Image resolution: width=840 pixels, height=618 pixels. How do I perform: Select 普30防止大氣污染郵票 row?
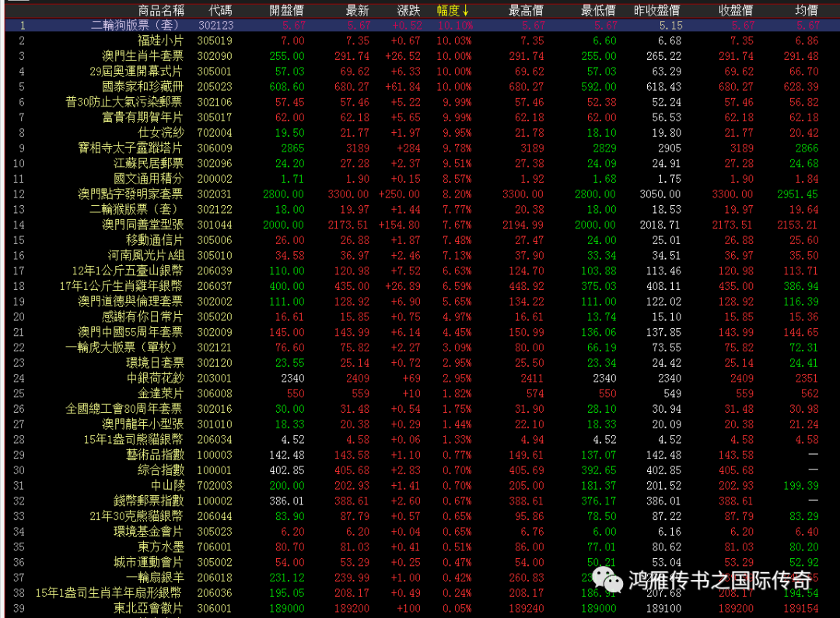(422, 103)
